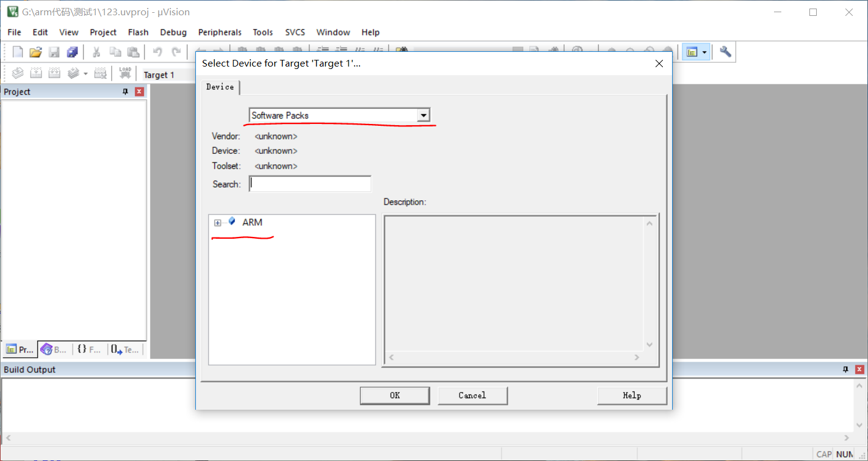The image size is (868, 461).
Task: Click the Description box scroll-up arrow
Action: point(649,223)
